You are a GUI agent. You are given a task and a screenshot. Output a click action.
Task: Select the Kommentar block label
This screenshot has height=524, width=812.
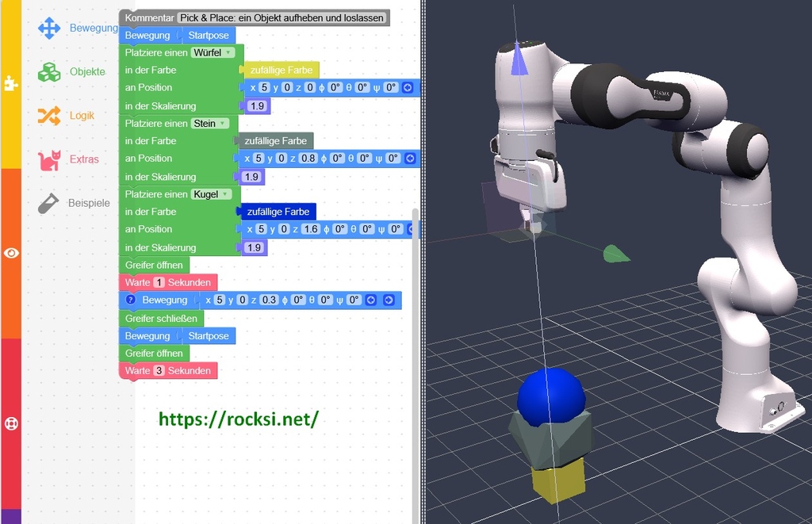(x=149, y=17)
